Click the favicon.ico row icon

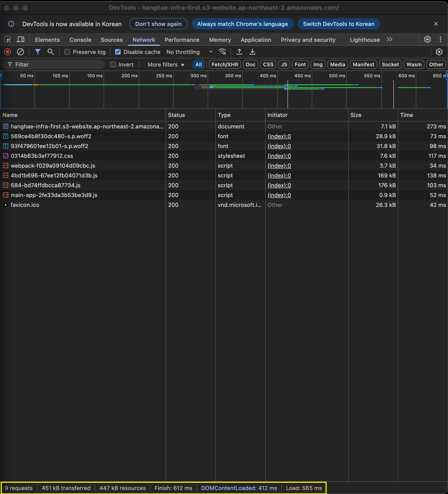coord(5,205)
